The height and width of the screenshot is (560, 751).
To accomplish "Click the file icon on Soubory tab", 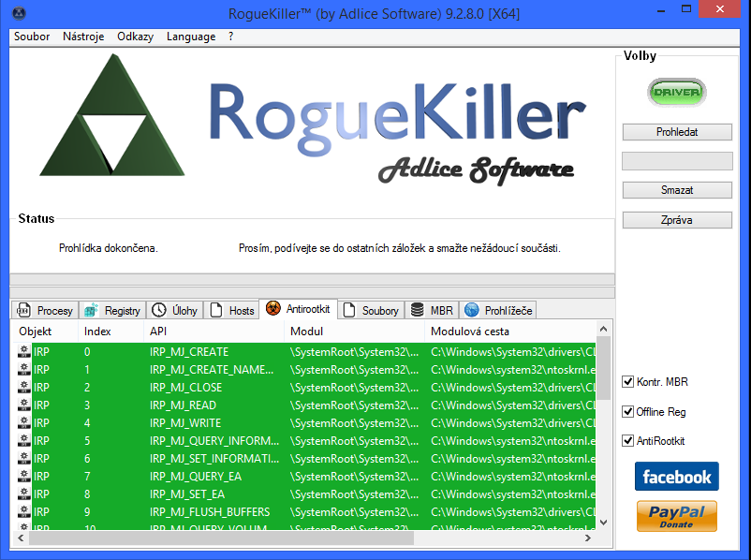I will point(349,310).
